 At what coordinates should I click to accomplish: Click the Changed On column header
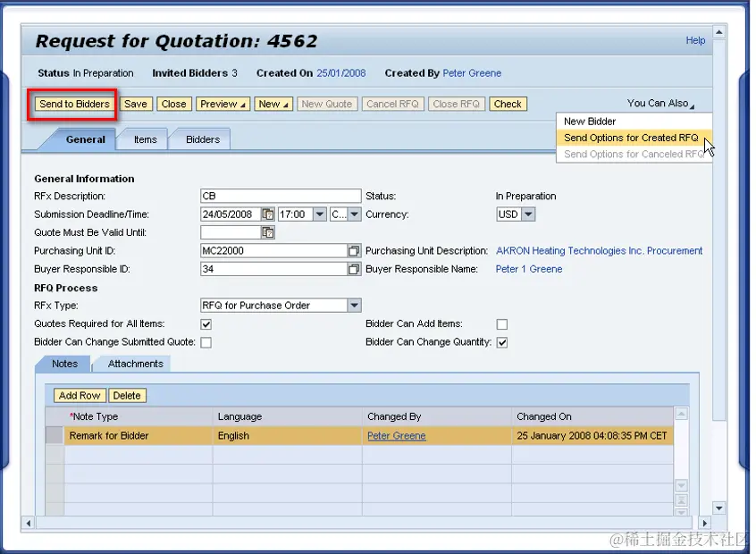tap(592, 416)
